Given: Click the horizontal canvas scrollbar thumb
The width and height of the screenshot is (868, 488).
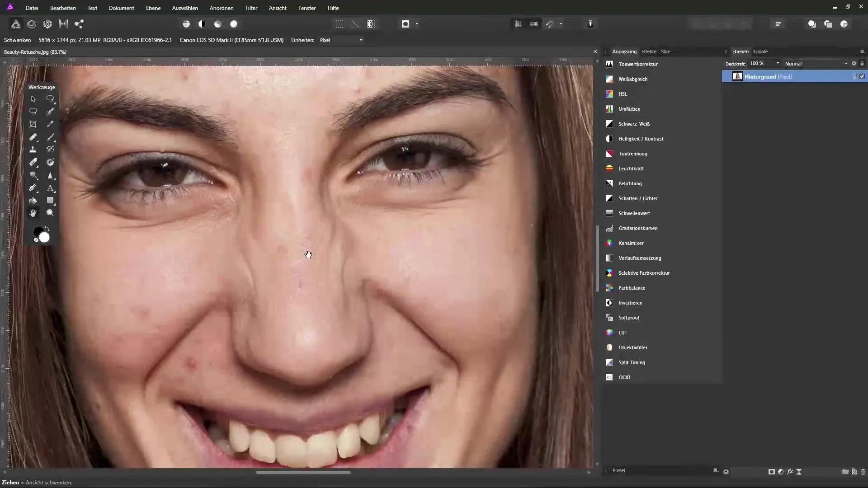Looking at the screenshot, I should [x=303, y=473].
